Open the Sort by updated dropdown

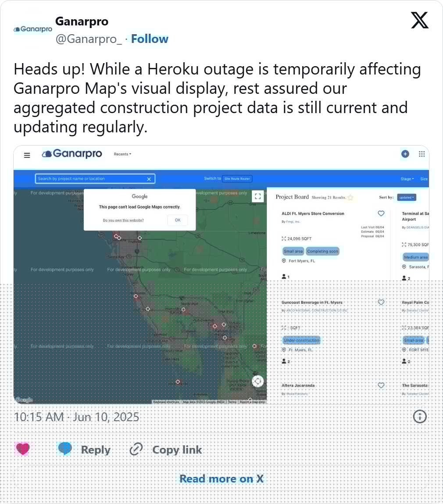pos(406,197)
